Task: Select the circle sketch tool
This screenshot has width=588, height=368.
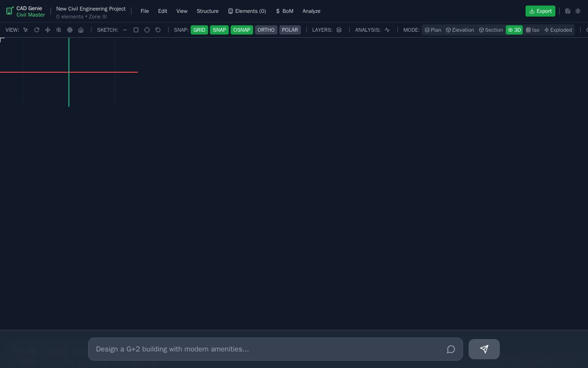Action: click(x=147, y=30)
